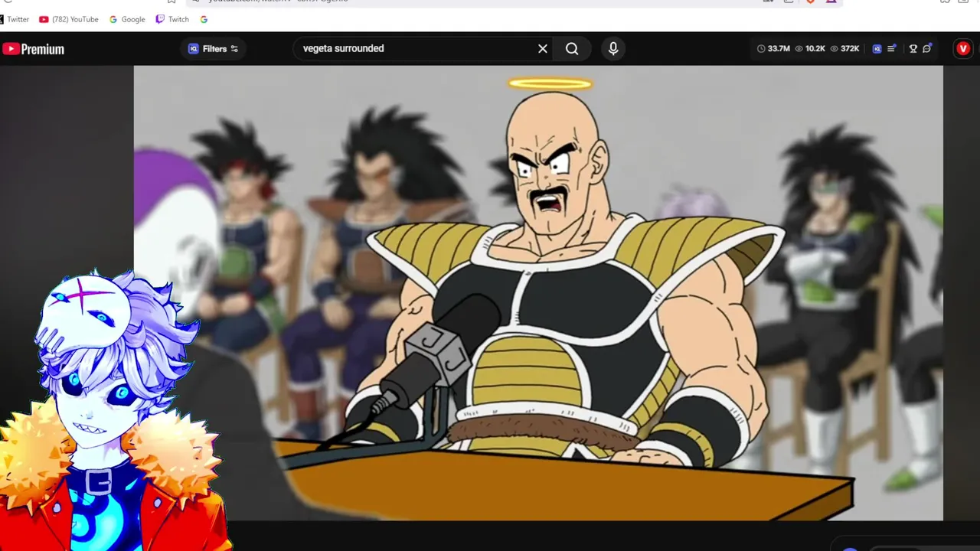Go to YouTube Premium home logo
Viewport: 980px width, 551px height.
point(33,49)
